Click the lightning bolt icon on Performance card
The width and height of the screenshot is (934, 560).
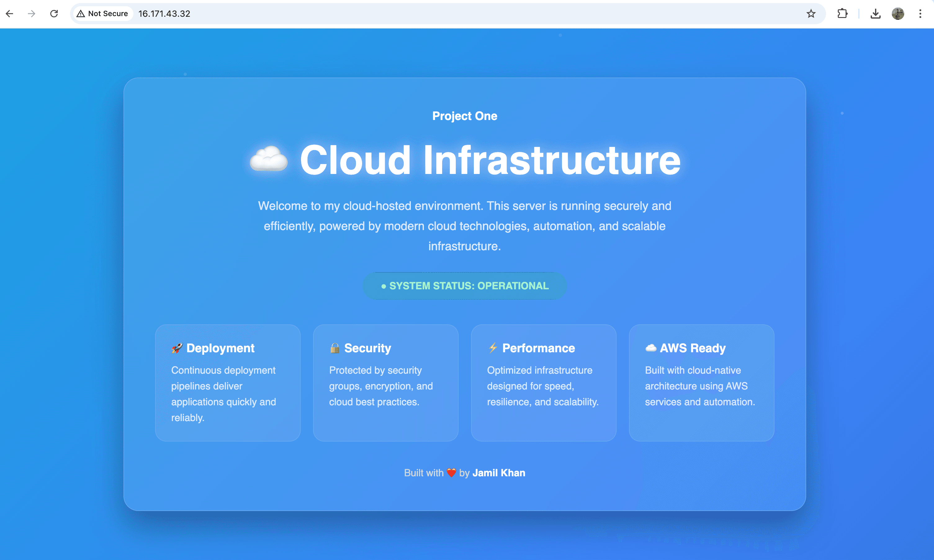[x=493, y=348]
